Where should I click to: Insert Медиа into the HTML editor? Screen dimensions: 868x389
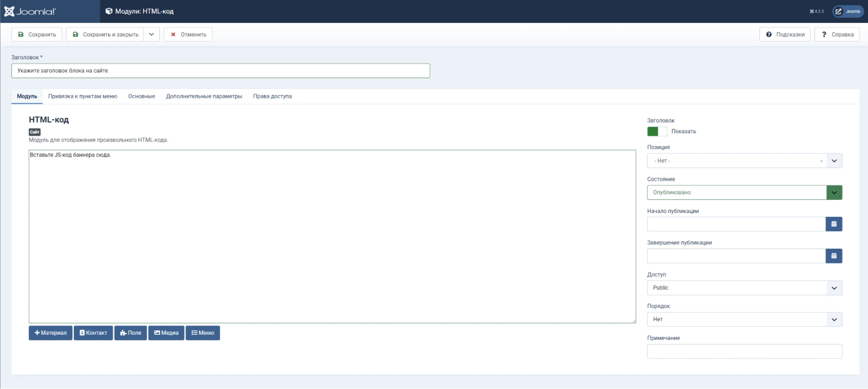pyautogui.click(x=166, y=333)
